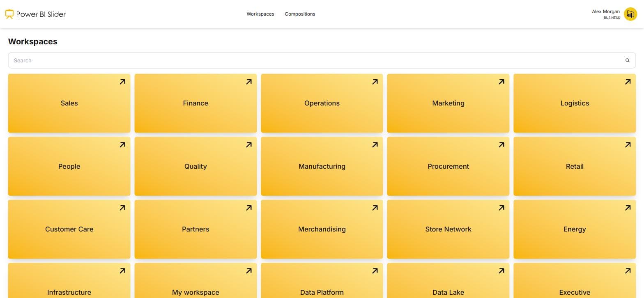
Task: Click the Power BI Slider logo icon
Action: (x=9, y=14)
